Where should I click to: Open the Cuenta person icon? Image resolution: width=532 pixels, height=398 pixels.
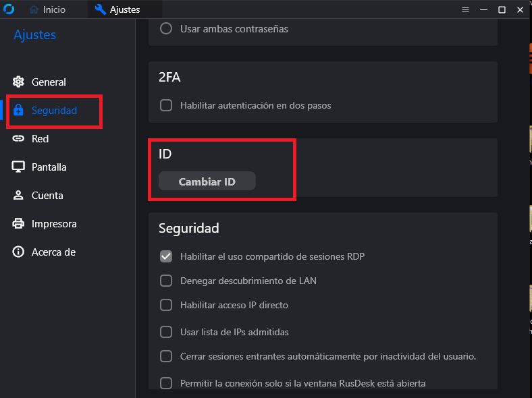[18, 195]
